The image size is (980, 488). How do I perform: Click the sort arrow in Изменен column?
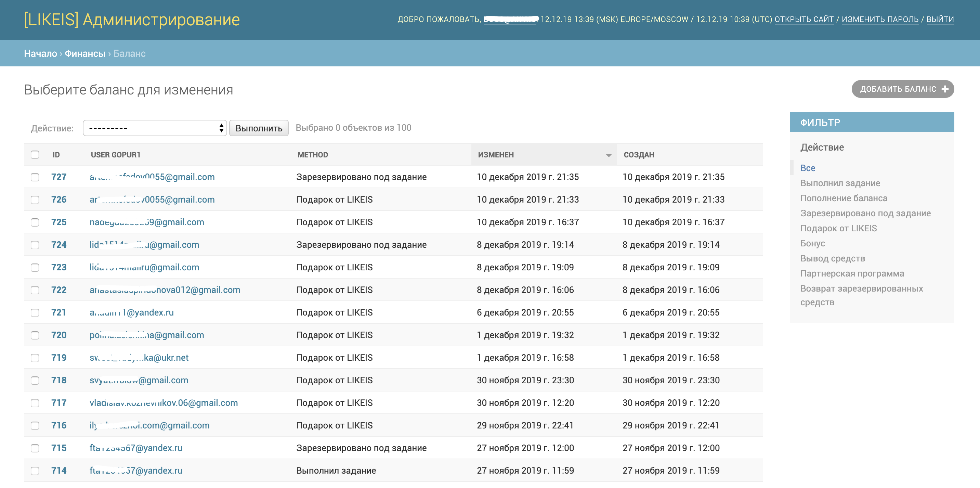point(608,155)
